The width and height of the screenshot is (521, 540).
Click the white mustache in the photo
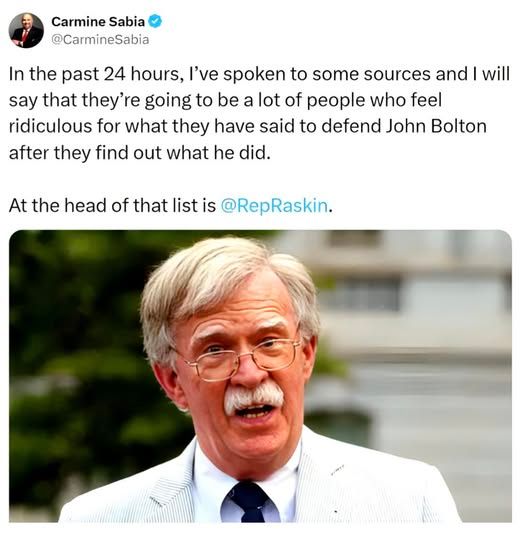click(253, 396)
